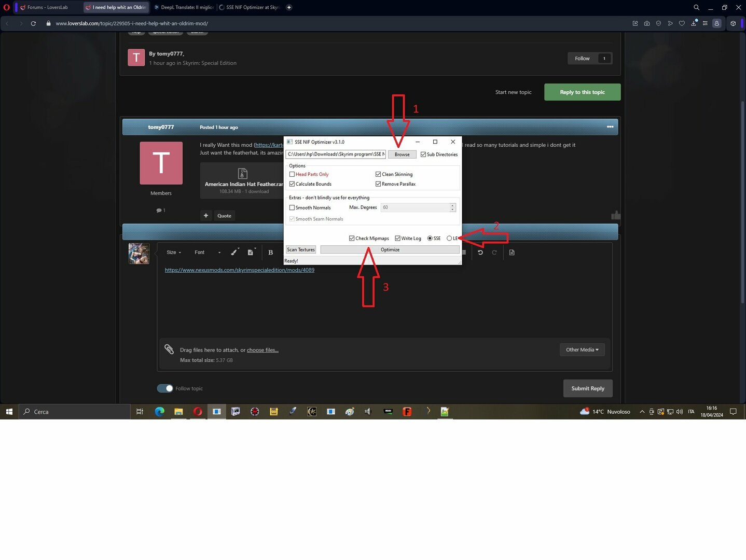Open the paragraph format dropdown in editor
The width and height of the screenshot is (746, 560).
(251, 252)
